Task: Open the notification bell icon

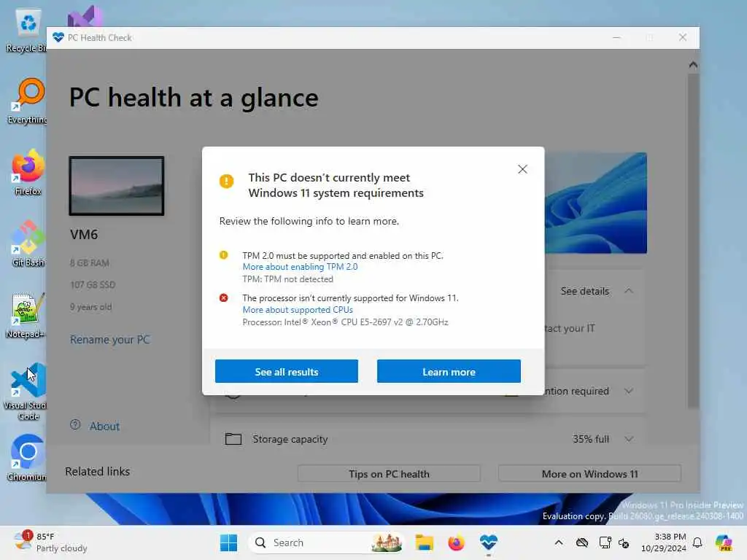Action: [697, 542]
